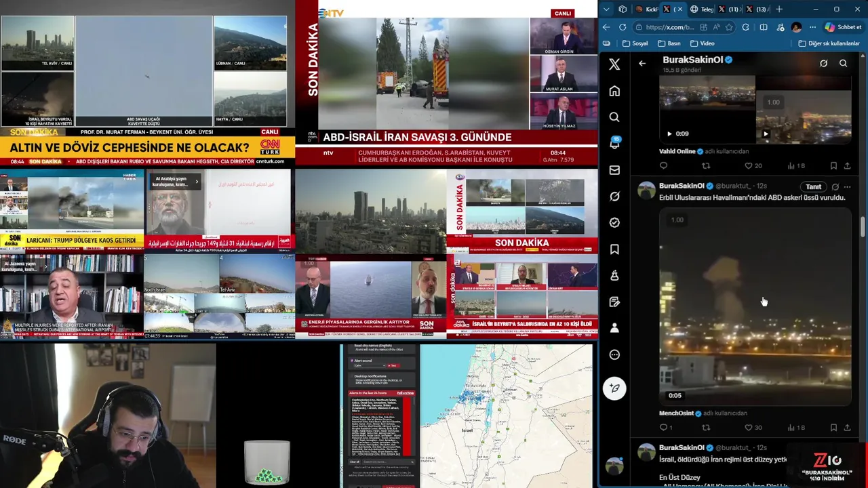Expand the browser tab search chevron
868x488 pixels.
(x=606, y=9)
